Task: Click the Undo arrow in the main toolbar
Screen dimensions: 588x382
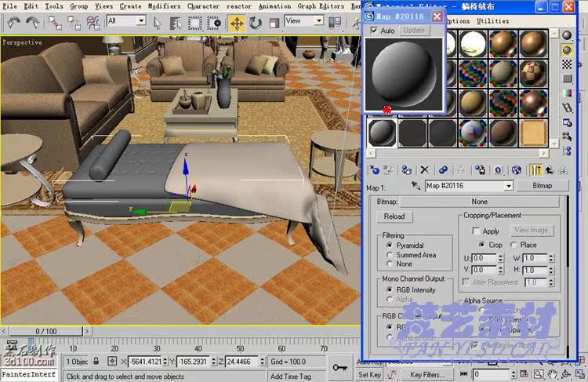Action: click(13, 23)
